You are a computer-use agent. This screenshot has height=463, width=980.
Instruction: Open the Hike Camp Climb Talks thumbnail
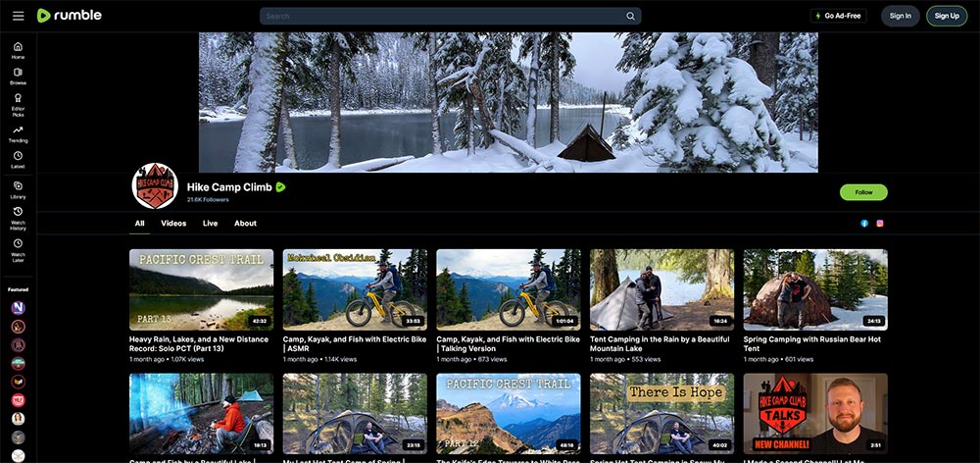coord(815,414)
